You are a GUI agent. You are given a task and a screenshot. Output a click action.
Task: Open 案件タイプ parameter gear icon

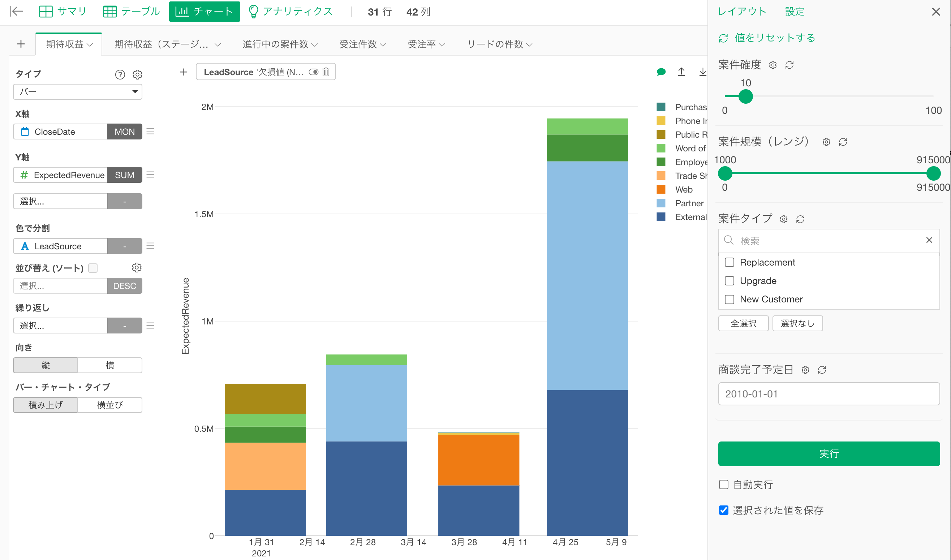tap(784, 219)
